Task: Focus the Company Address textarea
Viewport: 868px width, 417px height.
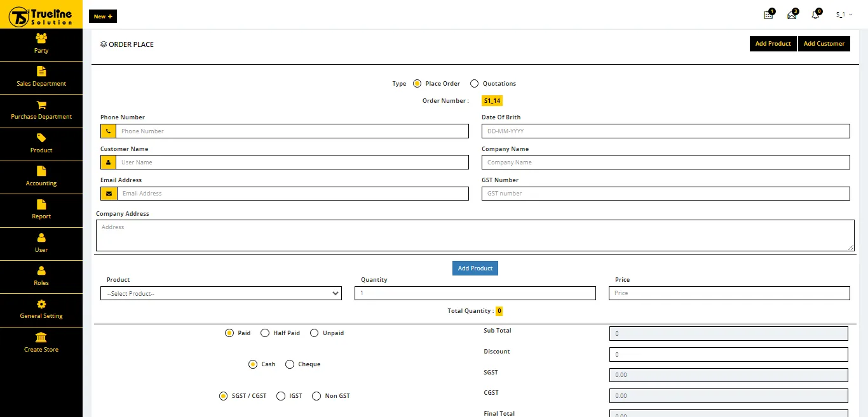Action: [475, 235]
